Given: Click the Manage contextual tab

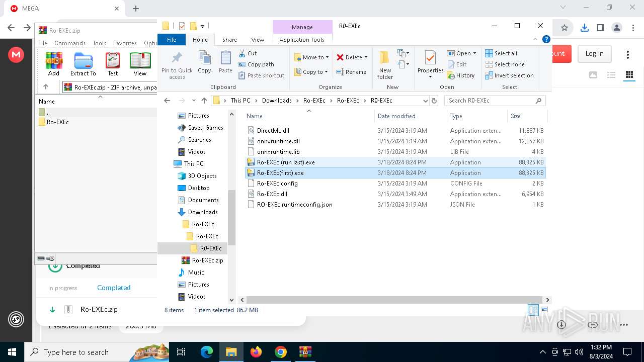Looking at the screenshot, I should [302, 27].
